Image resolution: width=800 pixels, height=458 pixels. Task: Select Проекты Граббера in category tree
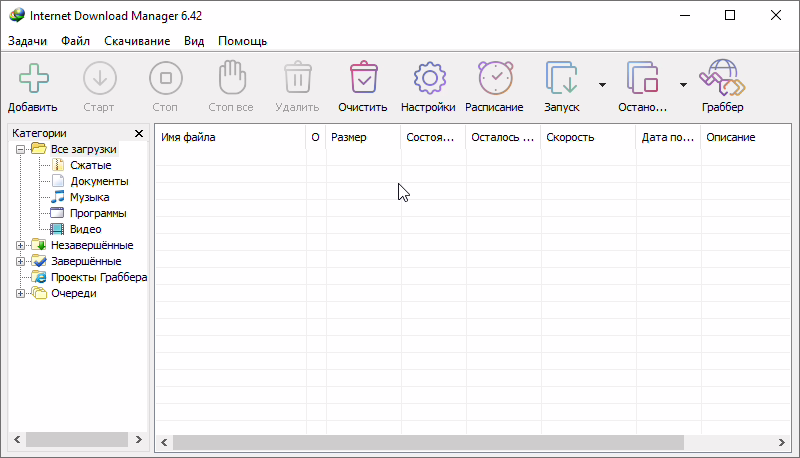[99, 277]
